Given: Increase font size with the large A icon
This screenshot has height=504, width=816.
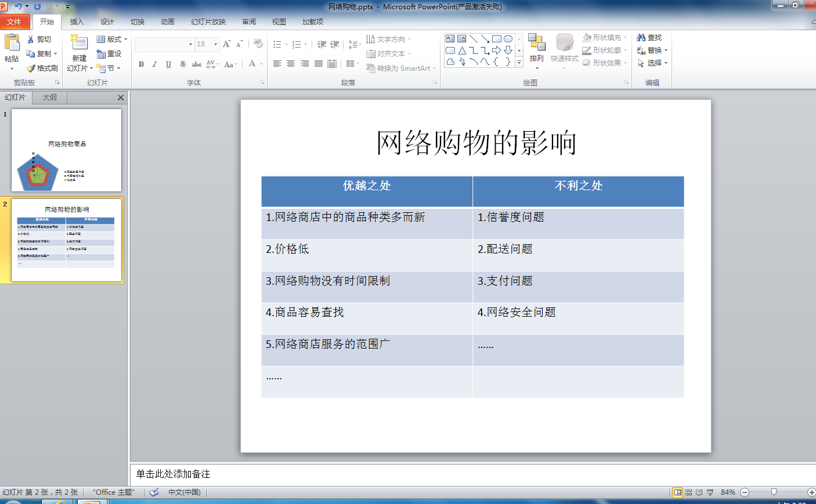Looking at the screenshot, I should point(226,44).
